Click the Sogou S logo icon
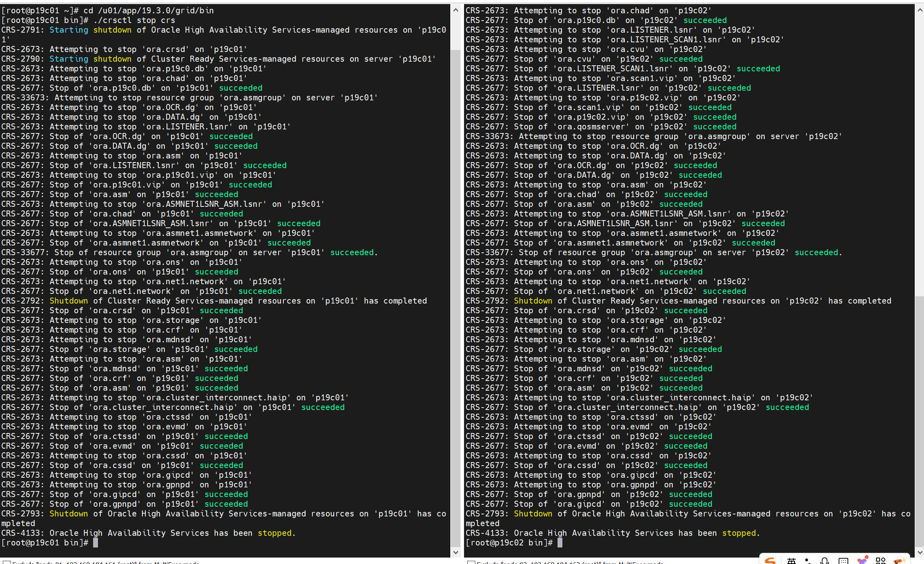924x564 pixels. click(x=770, y=561)
